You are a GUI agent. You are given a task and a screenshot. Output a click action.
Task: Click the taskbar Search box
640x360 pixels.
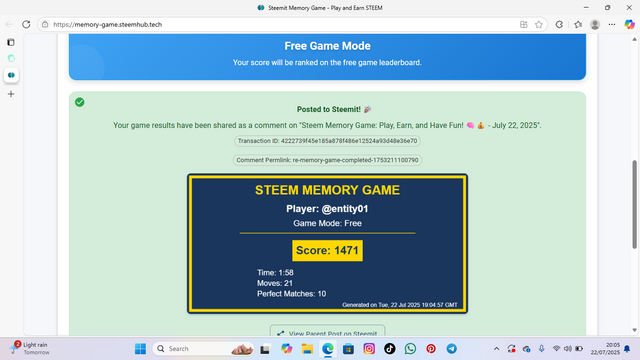203,349
